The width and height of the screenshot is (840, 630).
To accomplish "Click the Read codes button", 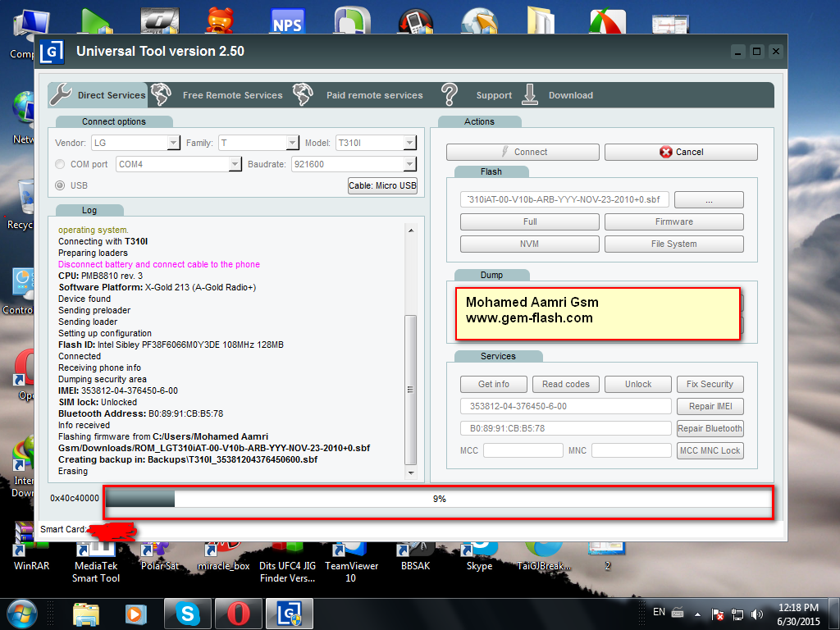I will coord(566,384).
